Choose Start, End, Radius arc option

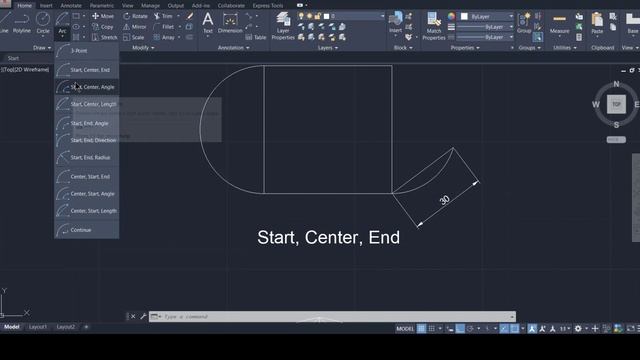(x=87, y=157)
